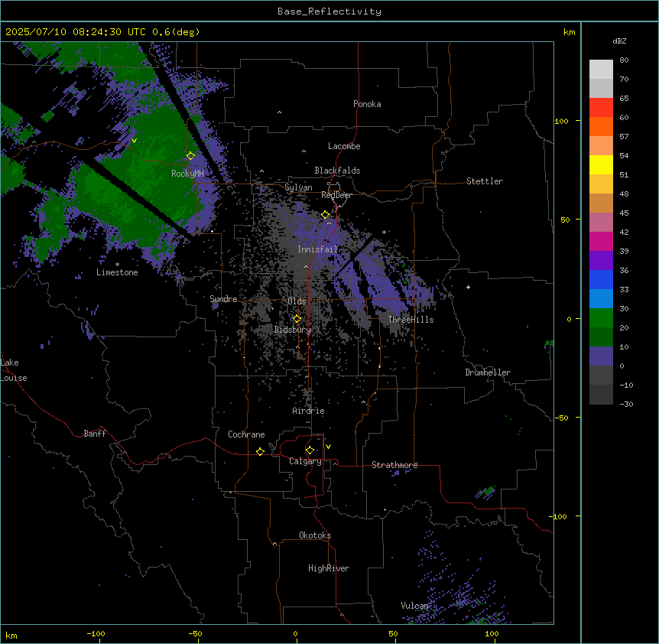The image size is (659, 644).
Task: Click the Stettler label
Action: (485, 181)
